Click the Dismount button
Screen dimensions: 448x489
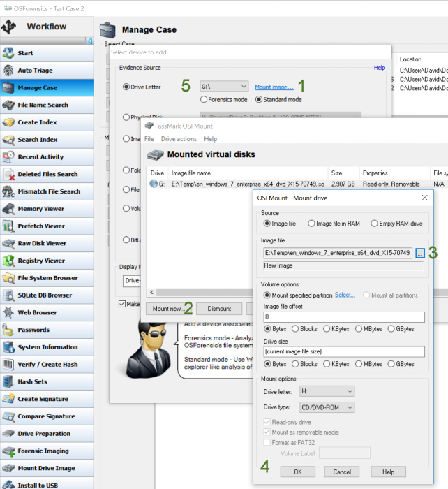coord(219,309)
